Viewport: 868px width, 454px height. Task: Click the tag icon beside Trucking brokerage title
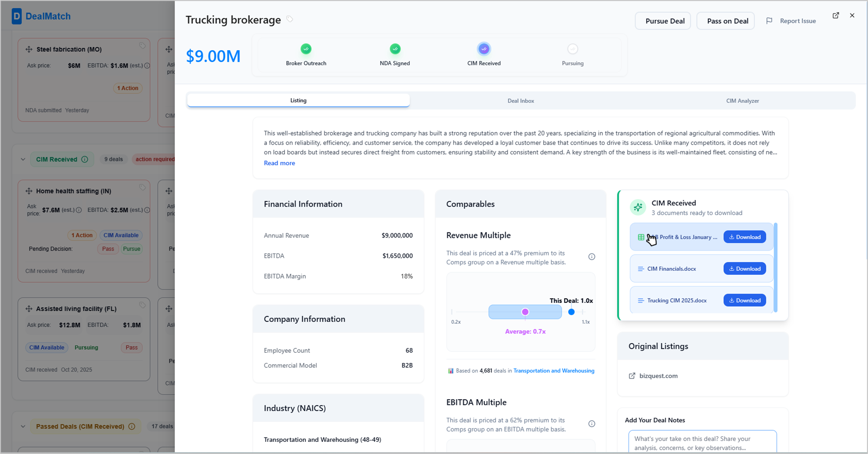pos(290,19)
